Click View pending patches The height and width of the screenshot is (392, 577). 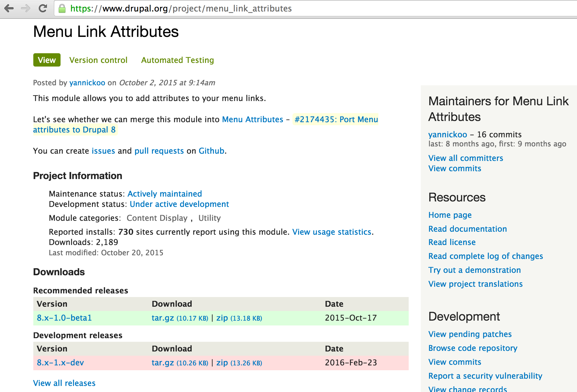coord(470,334)
